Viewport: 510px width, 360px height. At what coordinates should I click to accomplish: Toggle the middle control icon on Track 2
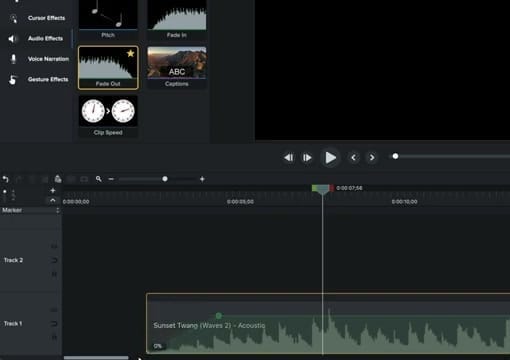(54, 260)
